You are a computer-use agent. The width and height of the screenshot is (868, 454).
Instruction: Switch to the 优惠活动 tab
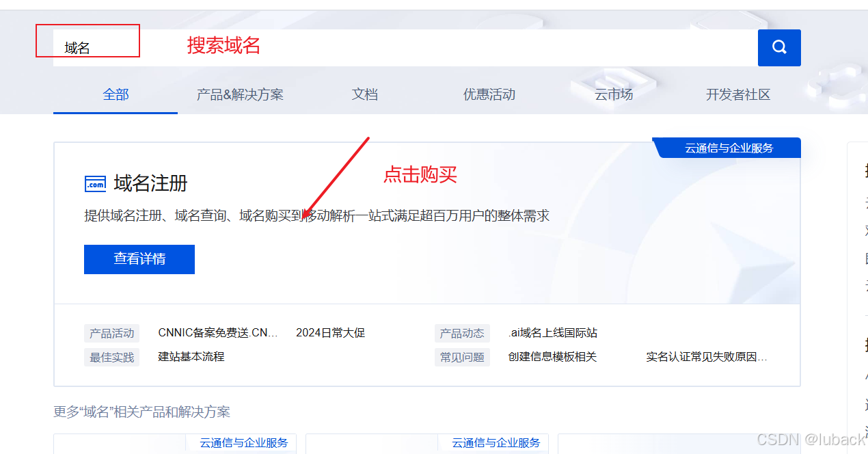tap(489, 94)
